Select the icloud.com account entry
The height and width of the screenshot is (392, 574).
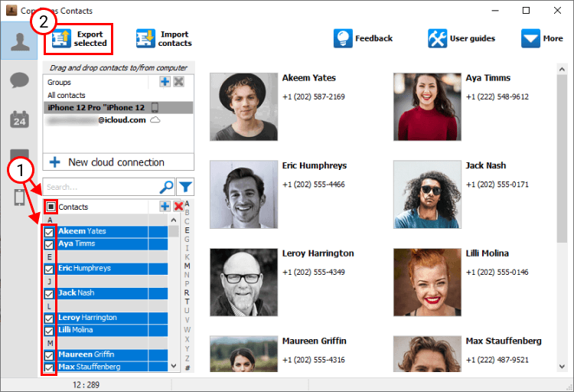coord(118,119)
